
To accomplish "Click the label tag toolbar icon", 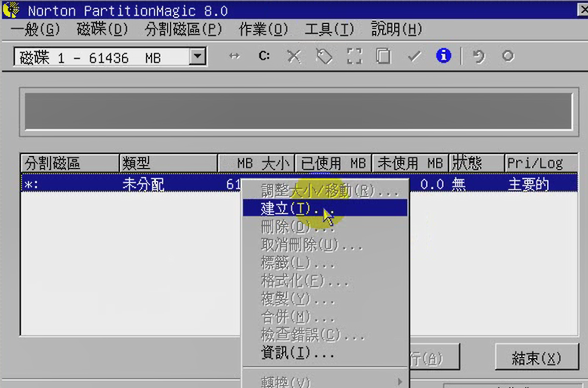I will click(325, 57).
